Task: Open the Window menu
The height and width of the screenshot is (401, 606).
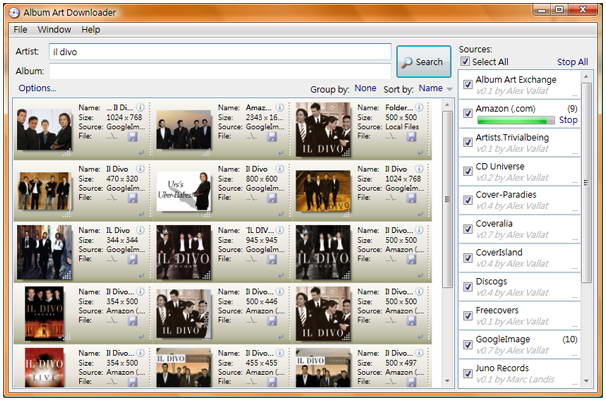Action: point(54,30)
